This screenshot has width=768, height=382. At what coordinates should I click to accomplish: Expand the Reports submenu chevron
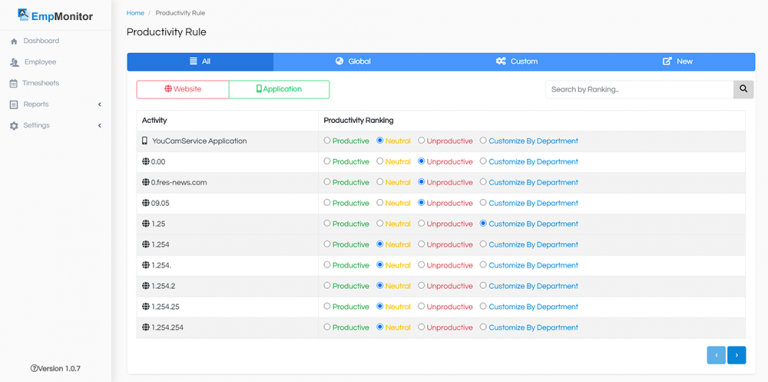tap(99, 104)
